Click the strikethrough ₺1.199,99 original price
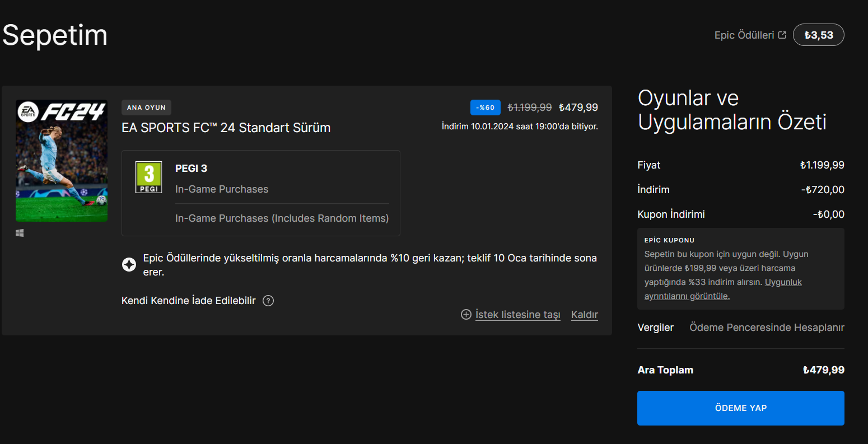The width and height of the screenshot is (868, 444). (x=529, y=108)
